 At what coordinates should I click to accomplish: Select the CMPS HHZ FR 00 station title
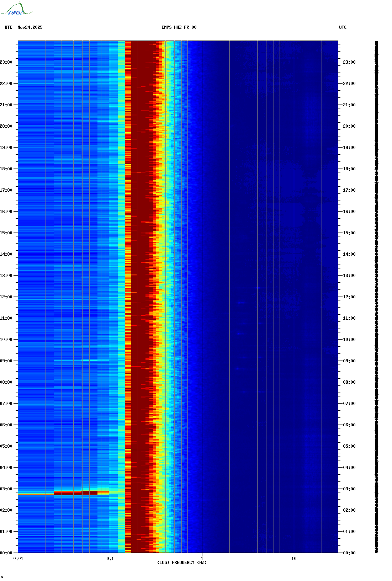click(x=179, y=27)
